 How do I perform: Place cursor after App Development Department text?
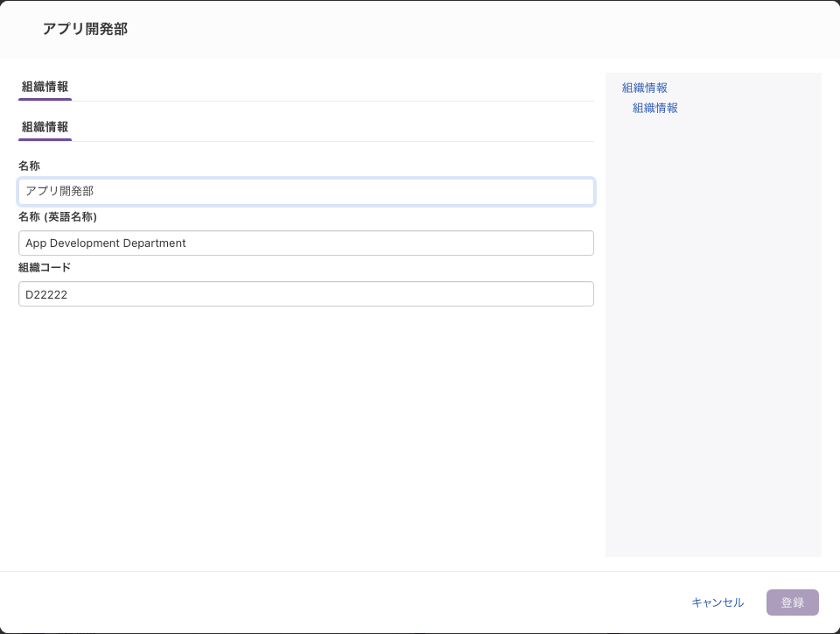[187, 243]
